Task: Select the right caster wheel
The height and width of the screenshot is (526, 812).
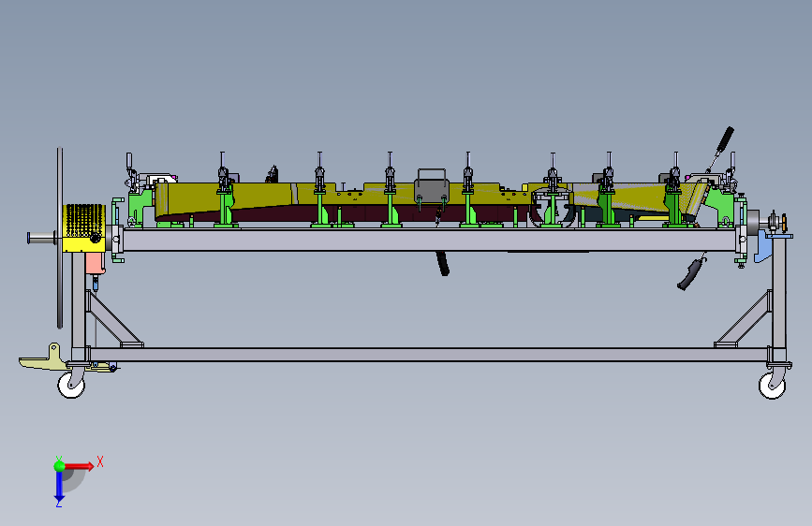Action: tap(772, 386)
